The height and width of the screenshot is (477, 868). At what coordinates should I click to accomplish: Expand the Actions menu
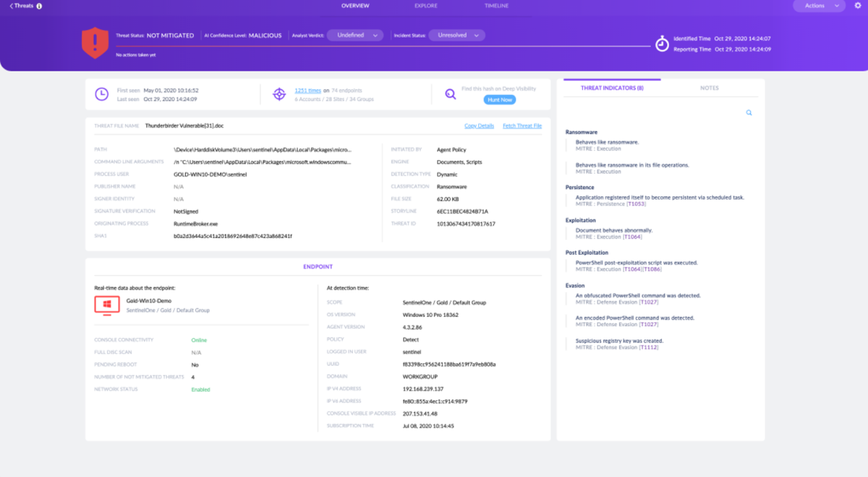pos(819,6)
